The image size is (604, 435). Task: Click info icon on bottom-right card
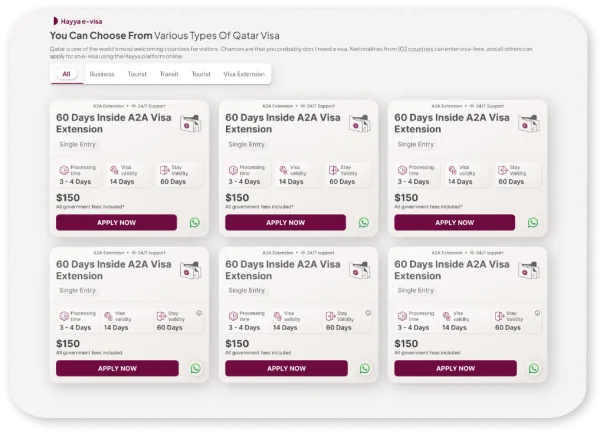[x=537, y=313]
